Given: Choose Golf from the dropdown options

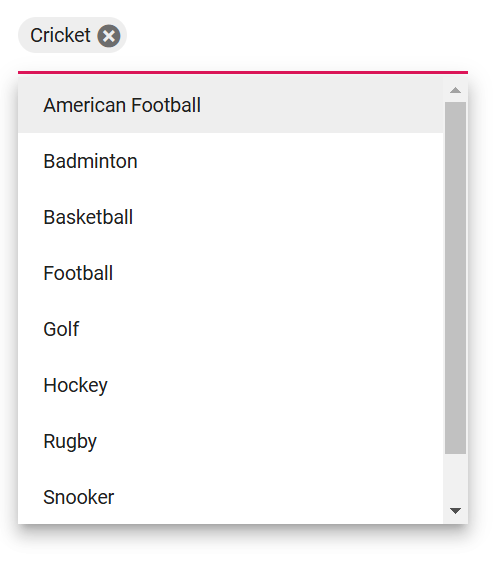Looking at the screenshot, I should coord(231,329).
